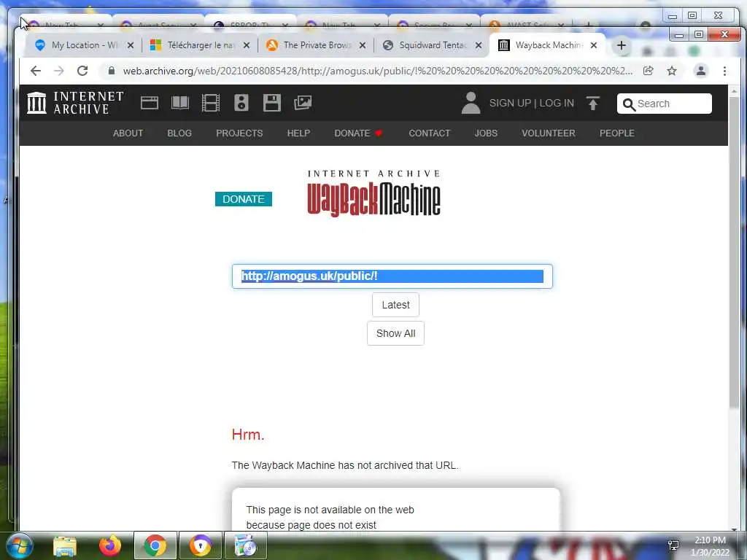Screen dimensions: 747x560
Task: Open the Internet Archive video film icon
Action: pyautogui.click(x=211, y=103)
